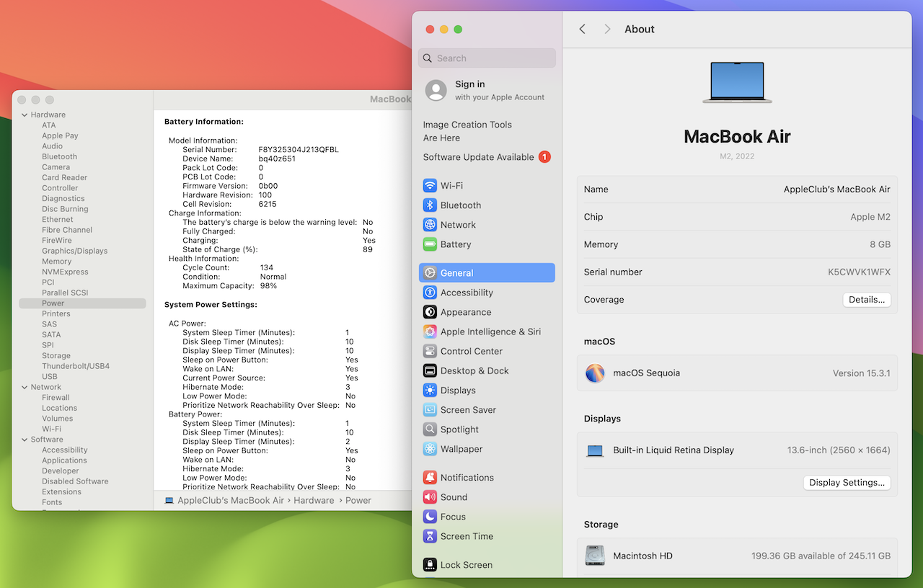Open Image Creation Tools Are Here notice
The image size is (923, 588).
[467, 131]
